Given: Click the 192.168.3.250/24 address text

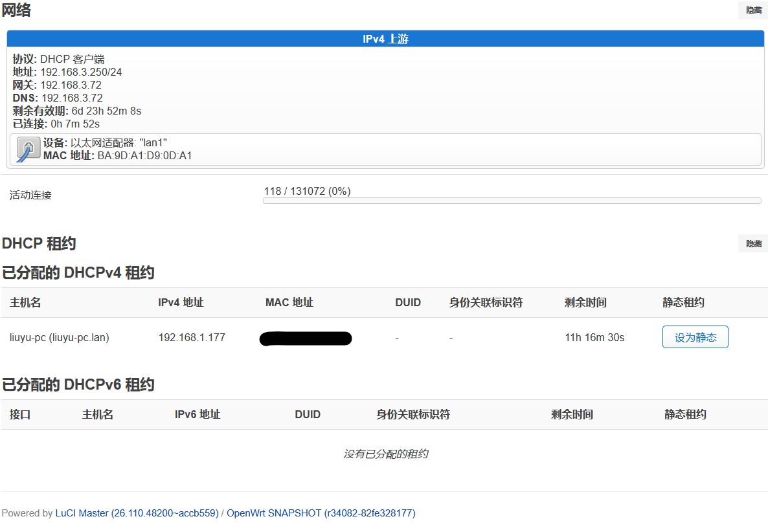Looking at the screenshot, I should point(81,72).
